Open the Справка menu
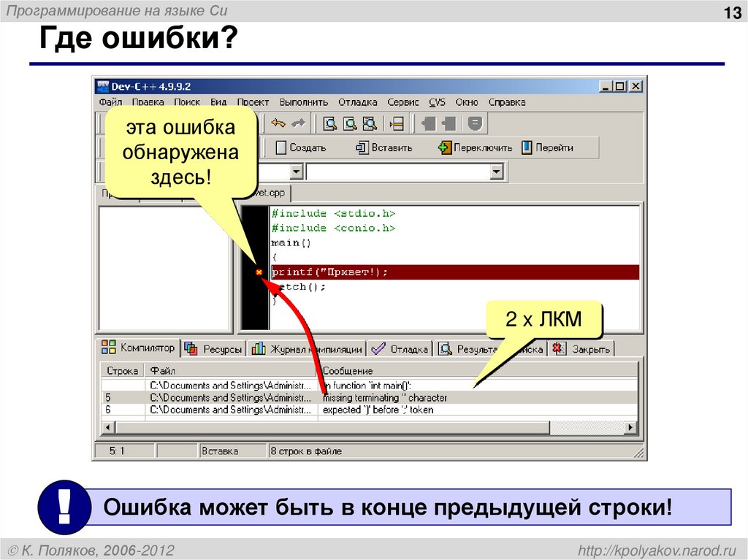 (507, 102)
